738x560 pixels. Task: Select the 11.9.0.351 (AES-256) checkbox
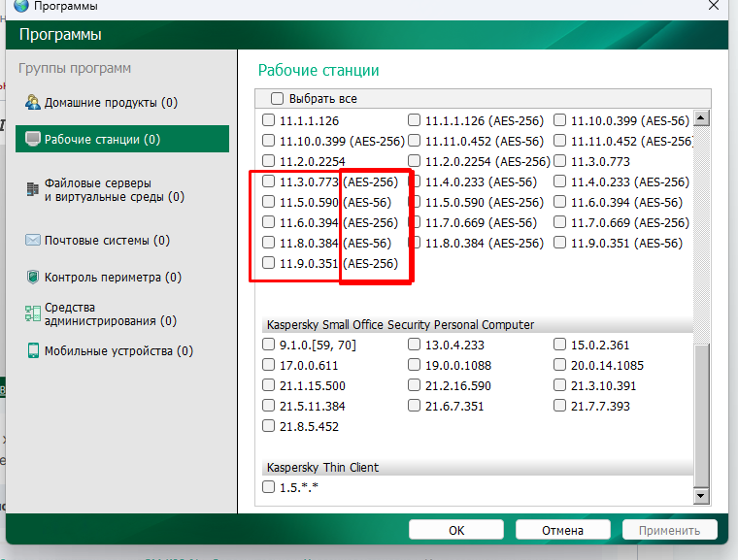point(269,264)
